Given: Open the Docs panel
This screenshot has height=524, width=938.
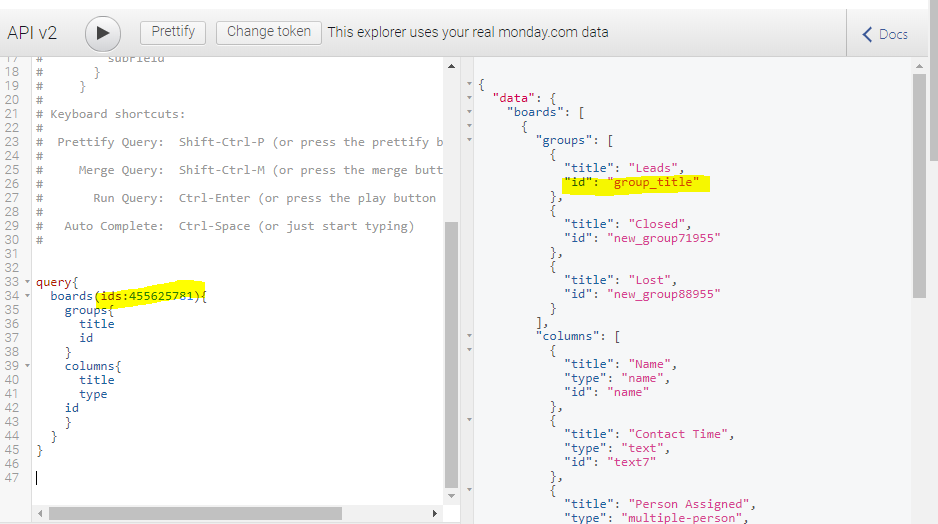Looking at the screenshot, I should tap(885, 34).
